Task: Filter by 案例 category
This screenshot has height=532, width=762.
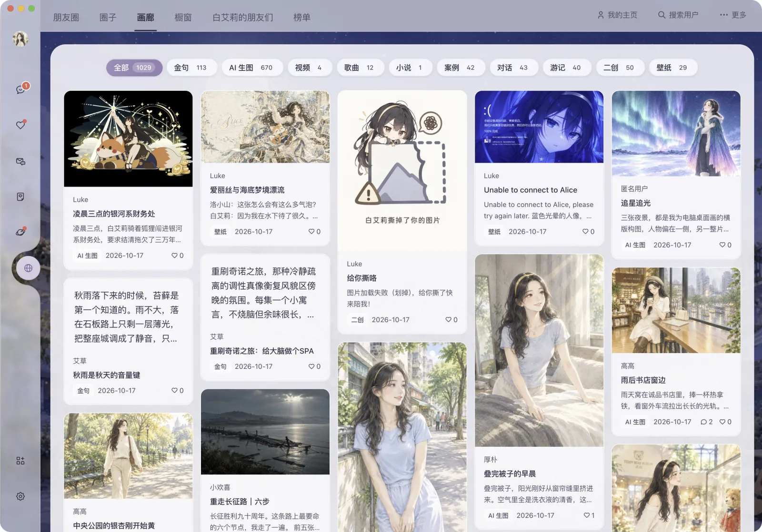Action: [461, 68]
